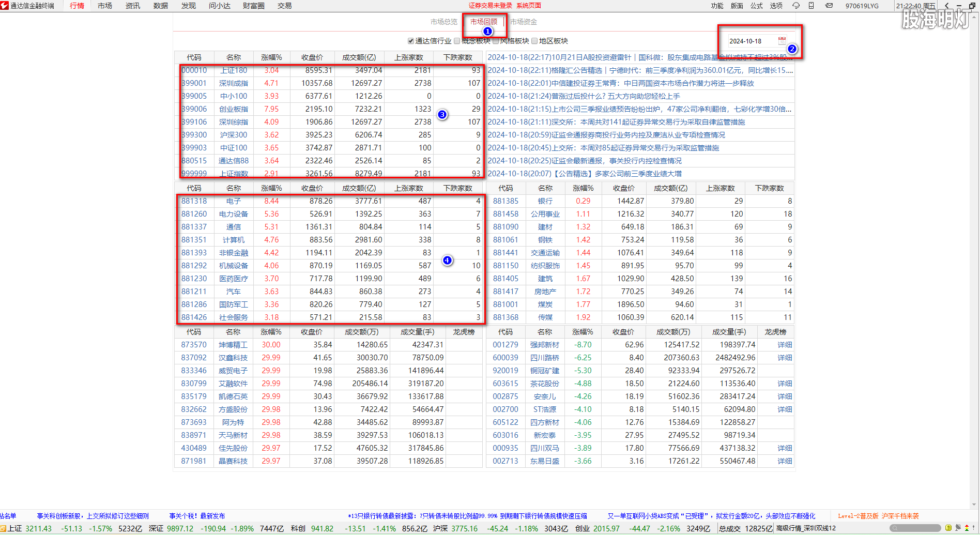980x535 pixels.
Task: Click the 证券交易未登录 link
Action: tap(491, 6)
